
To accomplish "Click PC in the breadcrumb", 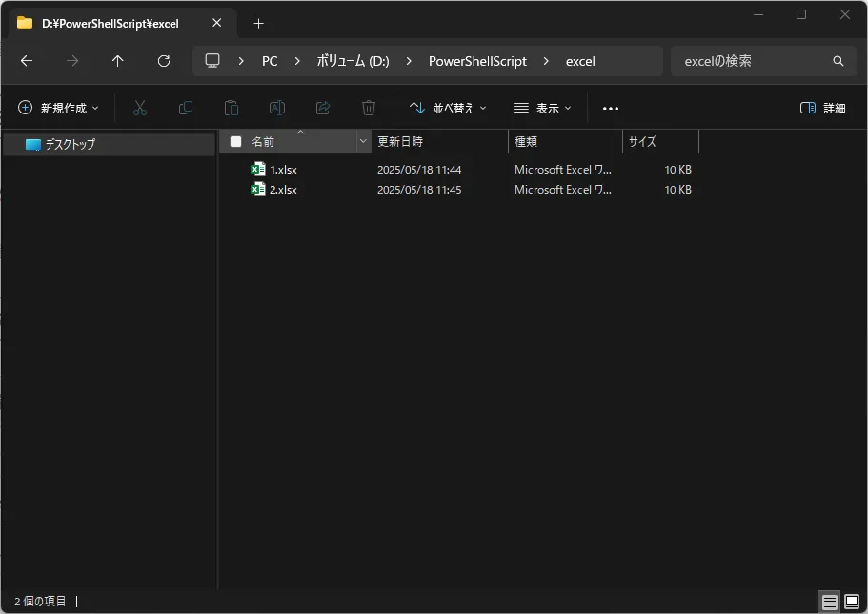I will [x=270, y=61].
